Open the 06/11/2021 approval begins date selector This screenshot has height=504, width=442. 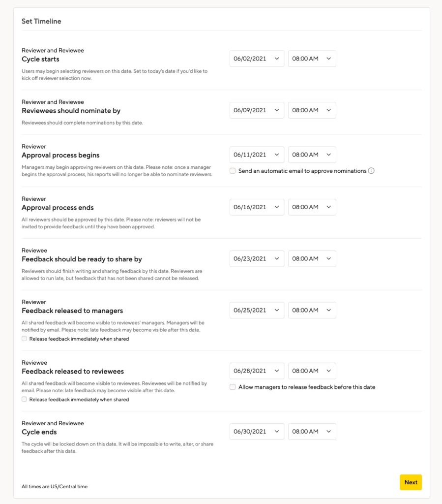(x=257, y=155)
